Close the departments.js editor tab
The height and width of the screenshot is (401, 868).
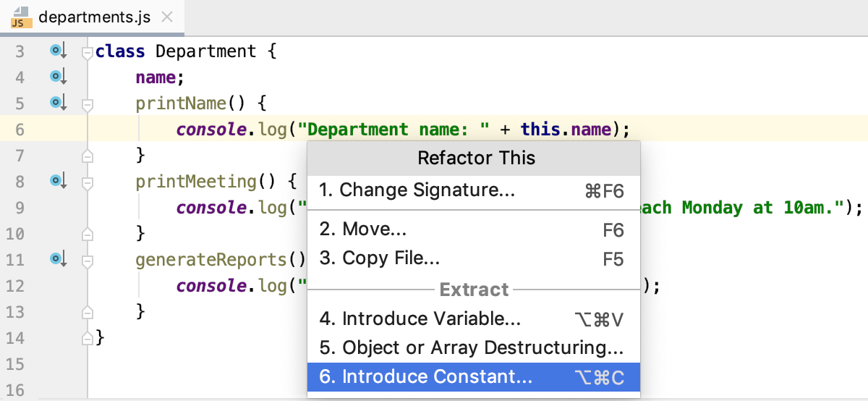coord(166,18)
